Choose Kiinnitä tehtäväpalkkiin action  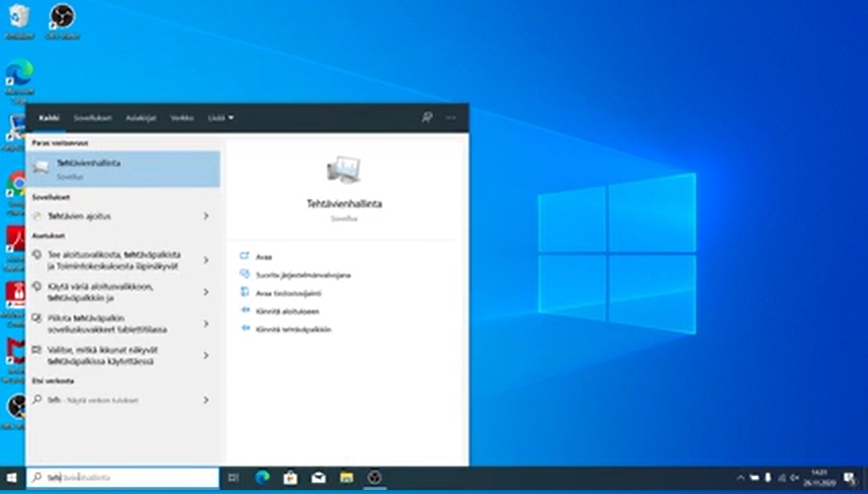(293, 329)
